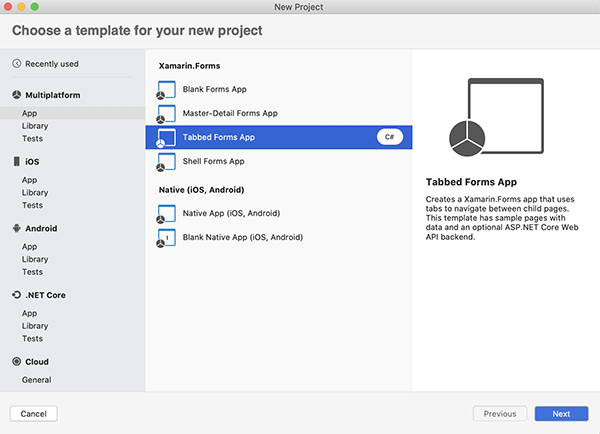Click the Native App (iOS, Android) icon
The width and height of the screenshot is (600, 434).
tap(166, 214)
